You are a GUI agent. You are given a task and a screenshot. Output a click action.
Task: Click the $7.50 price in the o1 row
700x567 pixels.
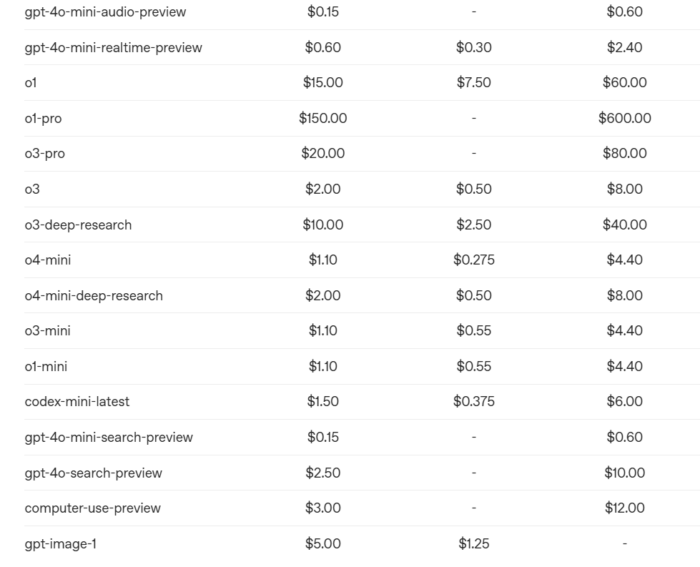click(473, 83)
